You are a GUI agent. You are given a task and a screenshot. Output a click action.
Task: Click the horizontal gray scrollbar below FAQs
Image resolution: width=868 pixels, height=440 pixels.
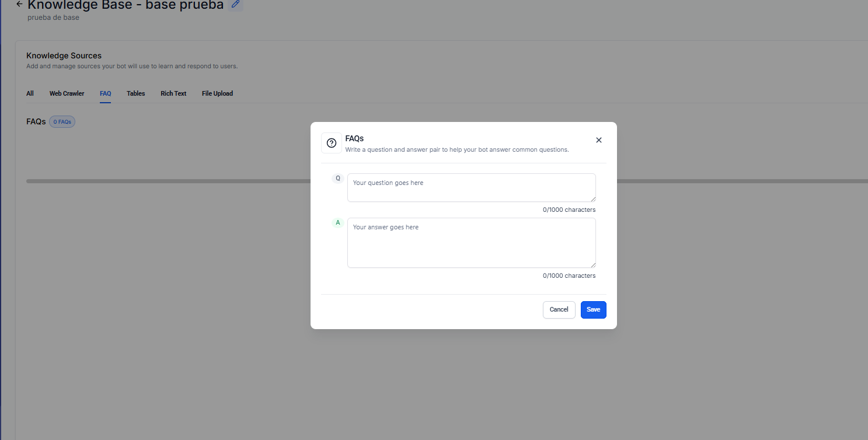click(x=163, y=181)
